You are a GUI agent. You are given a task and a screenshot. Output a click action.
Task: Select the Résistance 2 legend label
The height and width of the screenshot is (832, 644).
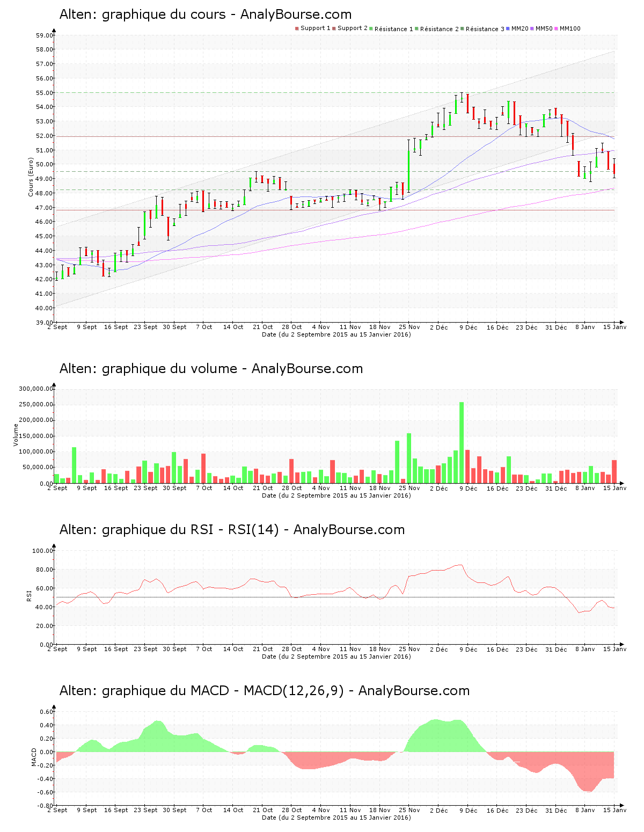pos(440,29)
